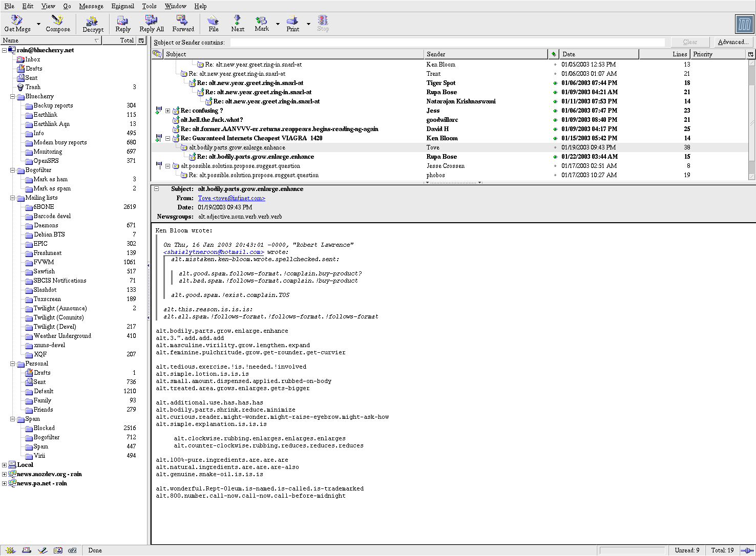Forward the selected message
This screenshot has width=756, height=556.
[183, 24]
